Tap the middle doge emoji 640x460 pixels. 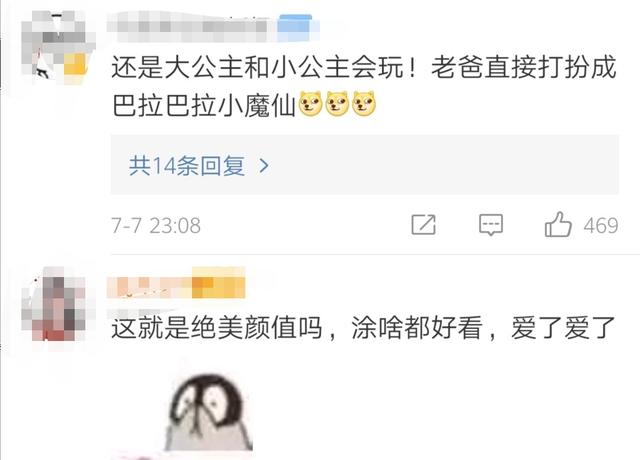click(337, 103)
